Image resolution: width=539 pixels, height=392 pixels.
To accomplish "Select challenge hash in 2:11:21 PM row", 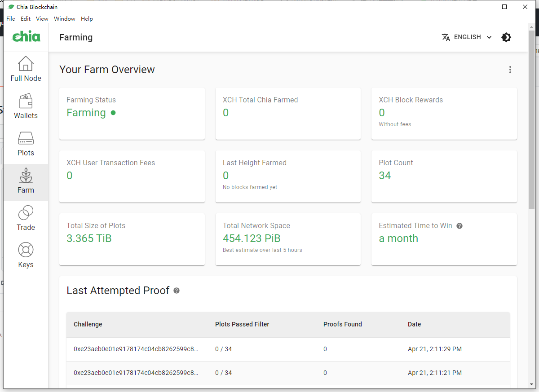I will [136, 373].
